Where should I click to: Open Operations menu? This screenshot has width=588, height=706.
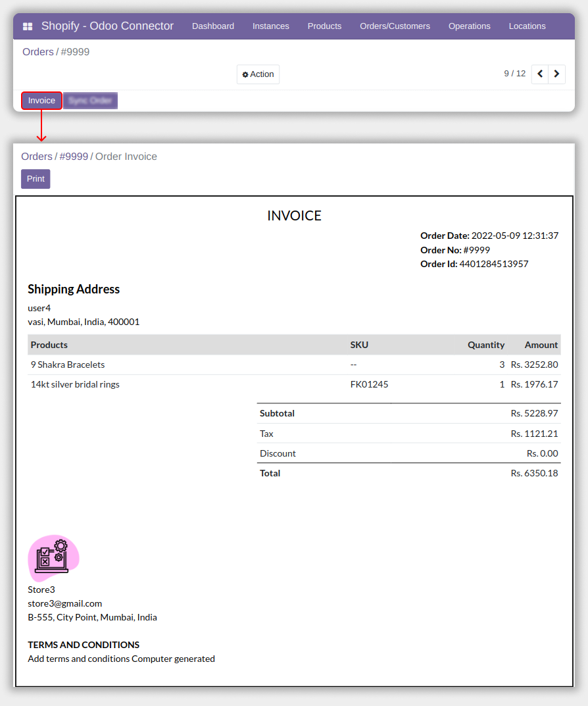point(469,26)
